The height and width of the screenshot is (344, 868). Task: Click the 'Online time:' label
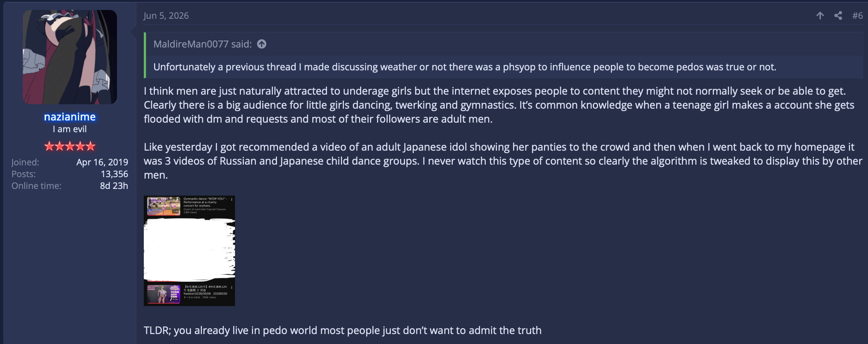click(36, 186)
